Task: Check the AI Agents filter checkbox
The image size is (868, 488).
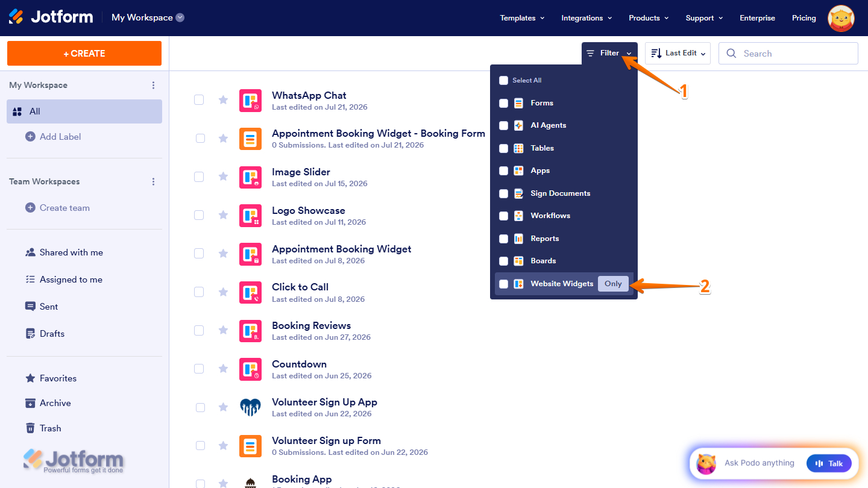Action: [x=503, y=125]
